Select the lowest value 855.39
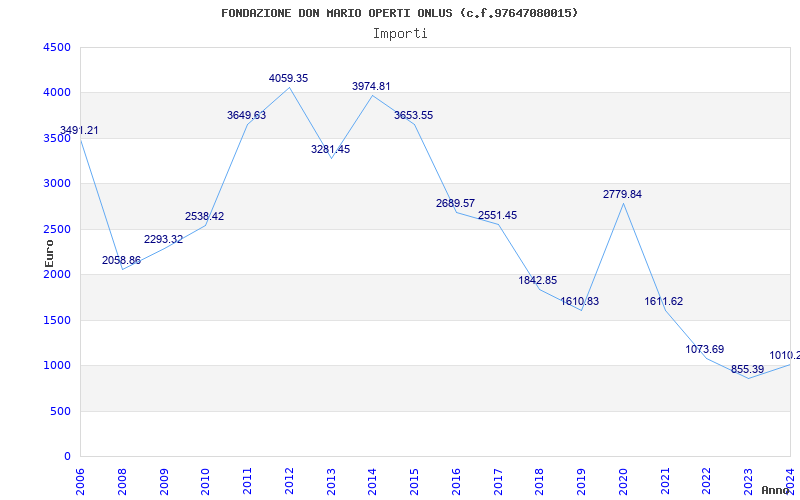Screen dimensions: 800x500 tap(747, 369)
